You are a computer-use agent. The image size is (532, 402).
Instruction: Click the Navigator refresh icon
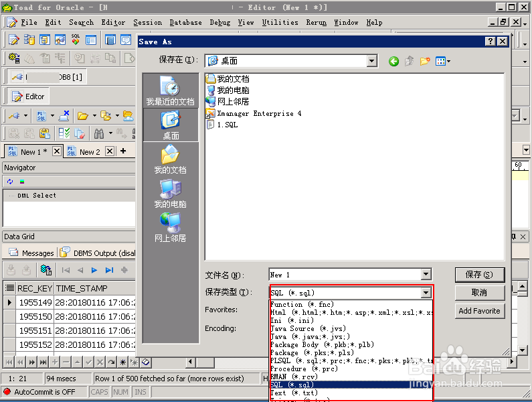coord(10,182)
